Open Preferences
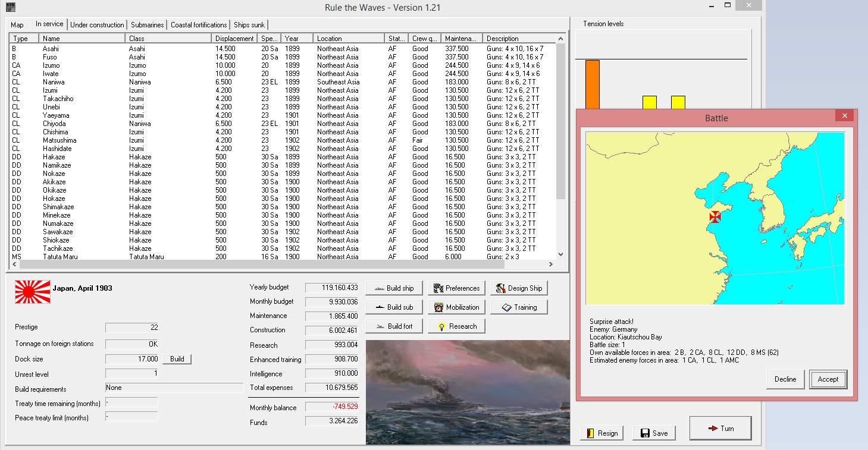The image size is (868, 450). (456, 288)
